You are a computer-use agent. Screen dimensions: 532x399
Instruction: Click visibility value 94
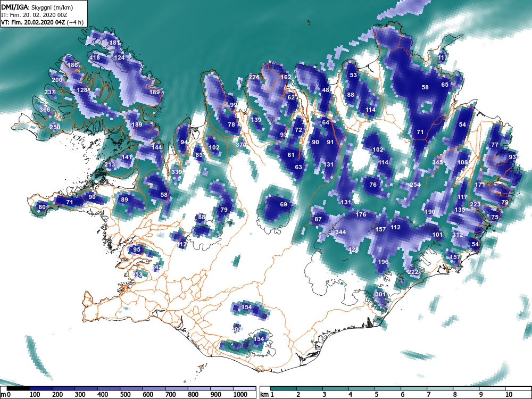pyautogui.click(x=184, y=142)
